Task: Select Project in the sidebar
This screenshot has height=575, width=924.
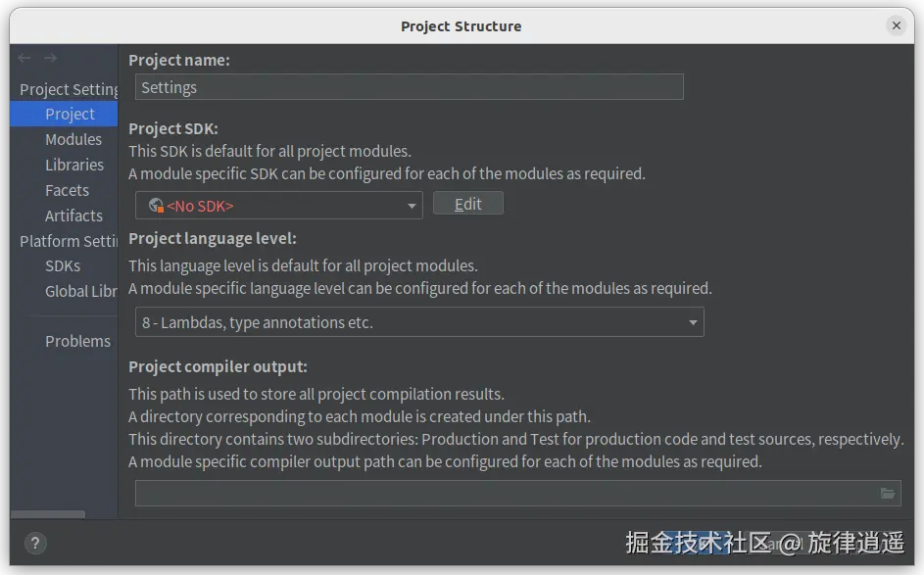Action: click(70, 114)
